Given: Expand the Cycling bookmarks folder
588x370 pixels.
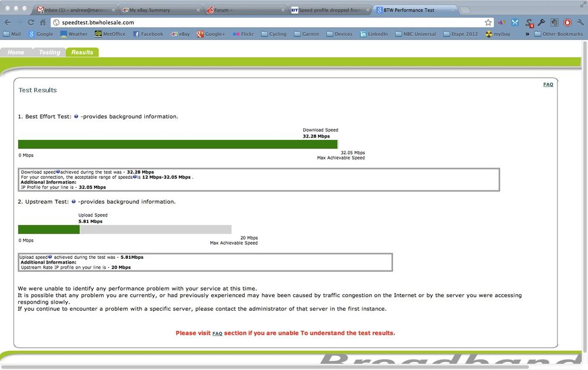Looking at the screenshot, I should pyautogui.click(x=274, y=34).
